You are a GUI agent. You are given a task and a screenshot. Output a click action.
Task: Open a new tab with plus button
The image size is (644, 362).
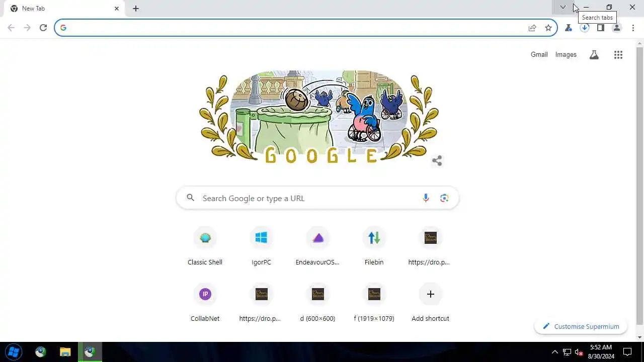click(x=136, y=9)
